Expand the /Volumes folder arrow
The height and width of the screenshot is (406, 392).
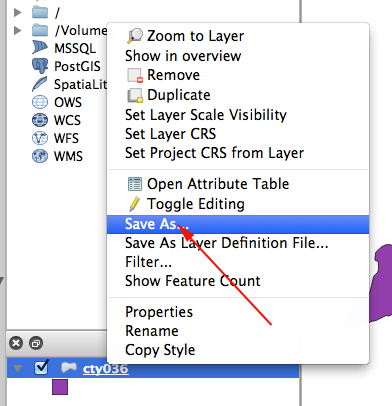pyautogui.click(x=17, y=31)
